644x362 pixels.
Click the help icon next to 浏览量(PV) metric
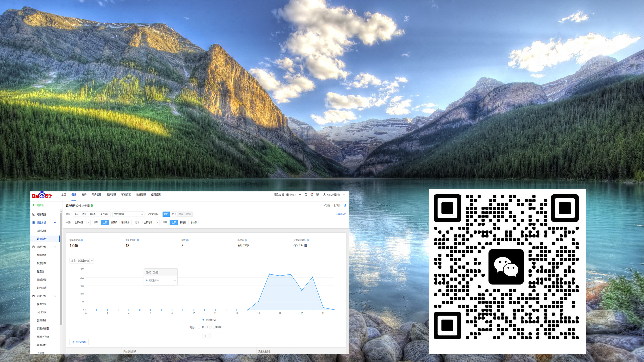[82, 240]
